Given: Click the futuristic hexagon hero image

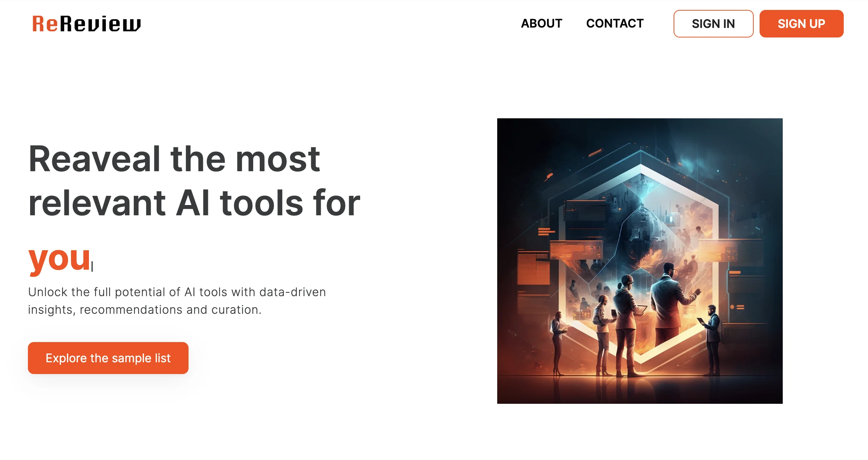Looking at the screenshot, I should pyautogui.click(x=639, y=261).
